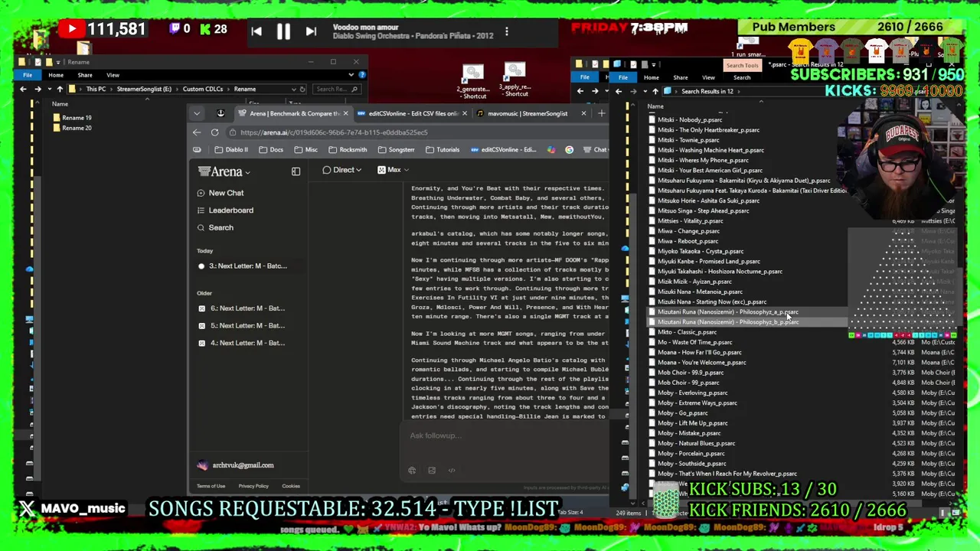Select 'Mob Choir - 99.9_p.psarc' file

[x=690, y=373]
